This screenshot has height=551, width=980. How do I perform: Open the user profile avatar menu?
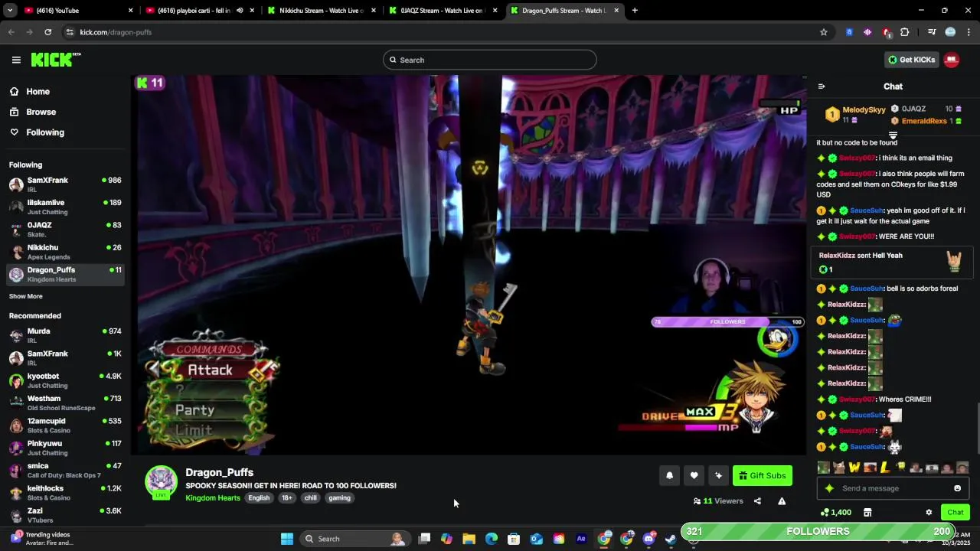pos(952,60)
